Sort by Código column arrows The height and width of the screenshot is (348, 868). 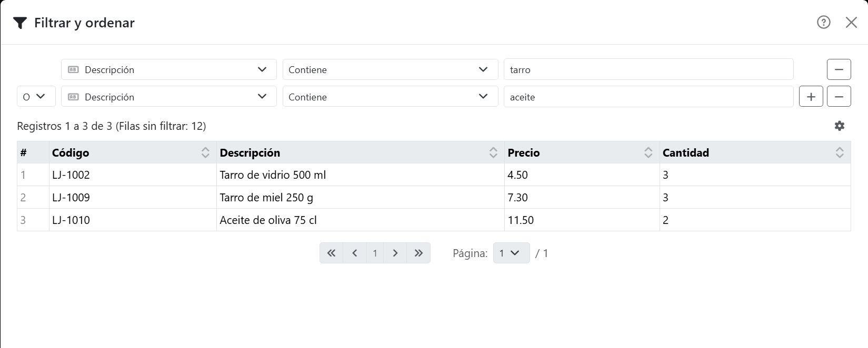(205, 152)
